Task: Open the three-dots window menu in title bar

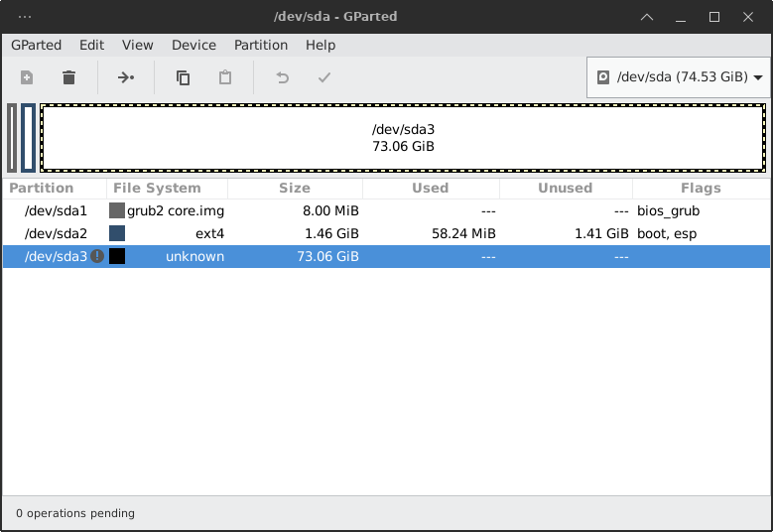Action: point(25,17)
